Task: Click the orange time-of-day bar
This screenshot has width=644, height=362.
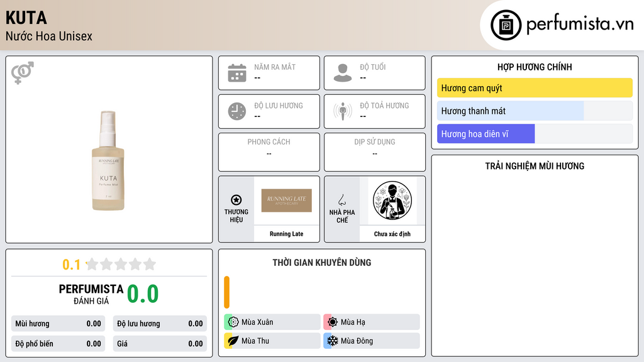Action: 226,292
